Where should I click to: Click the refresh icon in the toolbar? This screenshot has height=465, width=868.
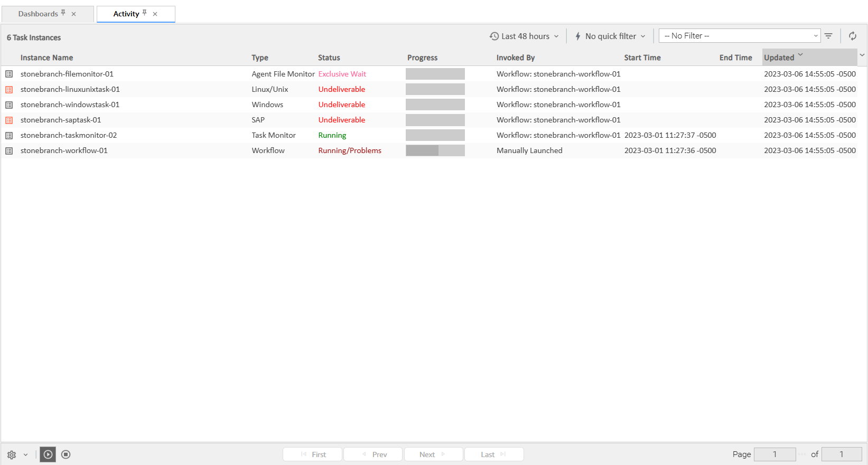[x=852, y=36]
